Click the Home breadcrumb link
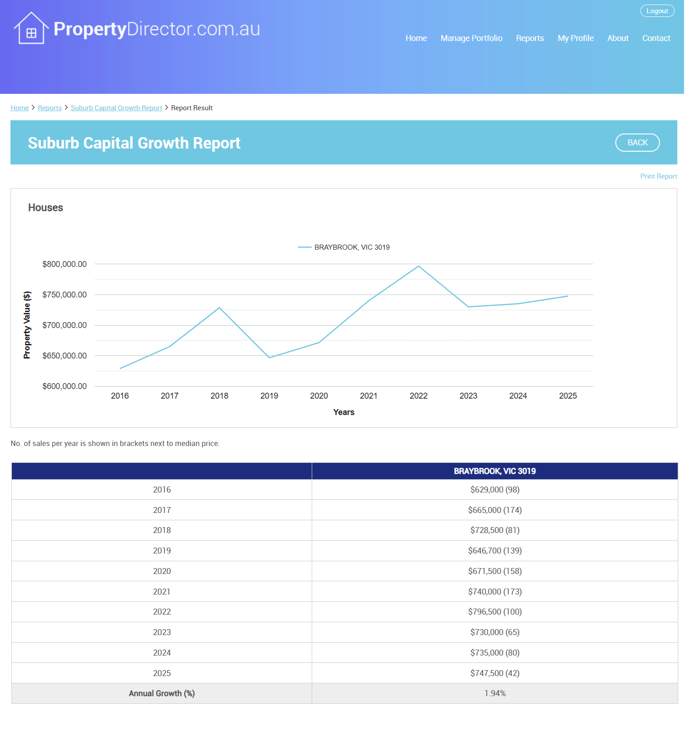This screenshot has height=733, width=700. pyautogui.click(x=20, y=108)
